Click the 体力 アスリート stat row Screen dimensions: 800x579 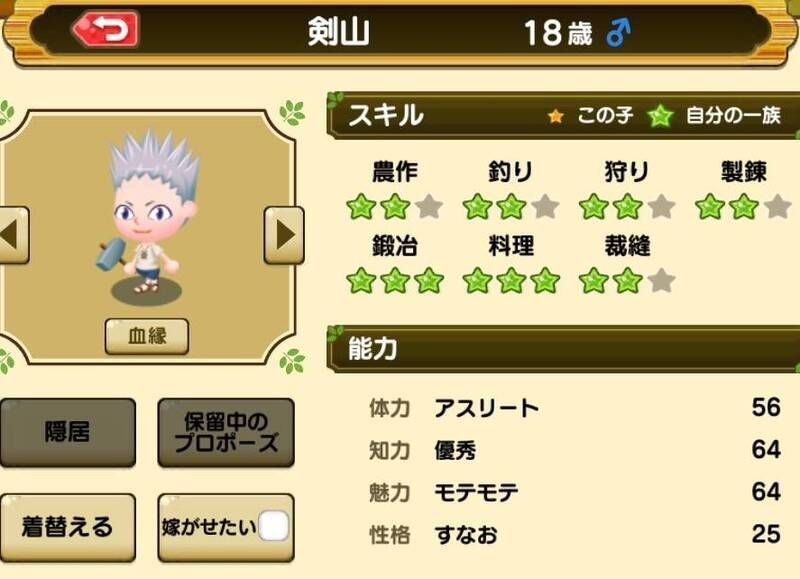[x=574, y=408]
